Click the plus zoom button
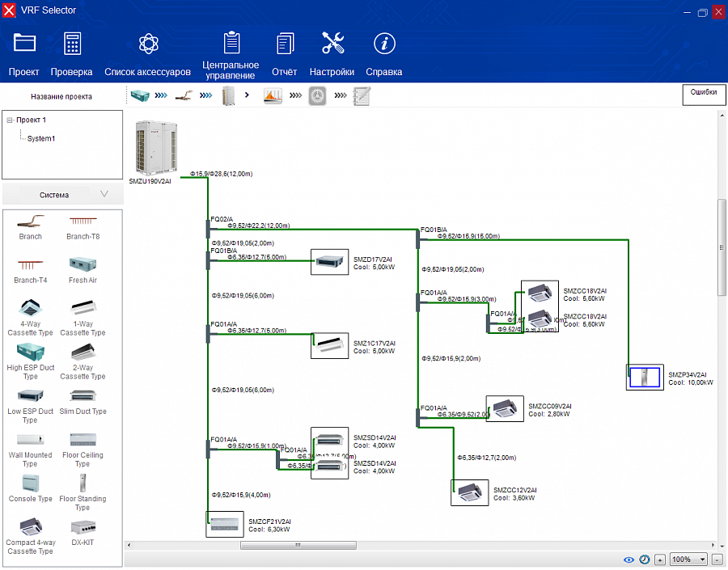Screen dimensions: 728x570 pyautogui.click(x=660, y=559)
